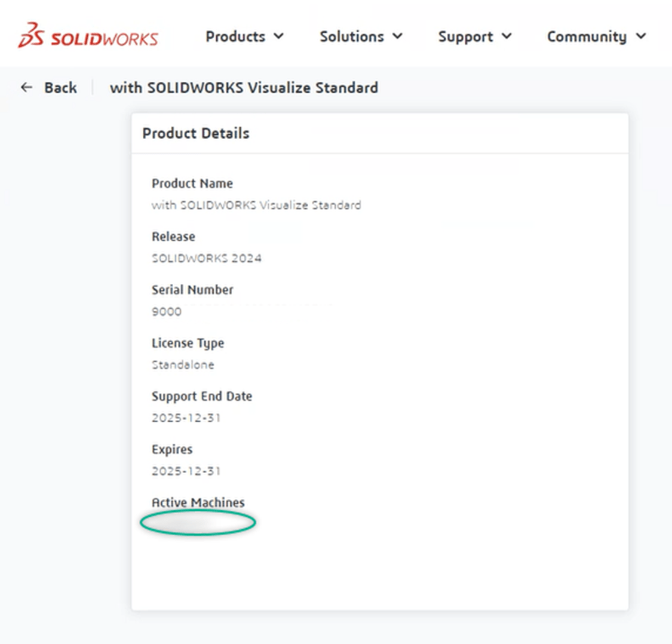Open the Community dropdown

click(x=588, y=37)
